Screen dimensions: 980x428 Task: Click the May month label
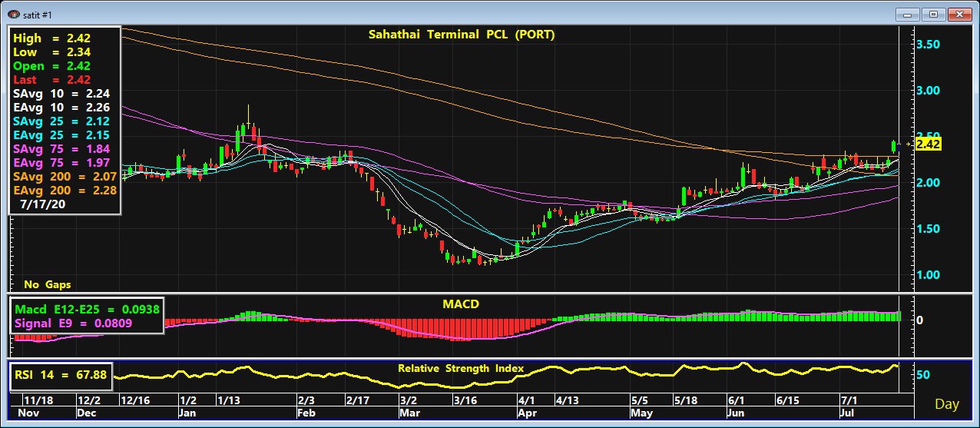(642, 413)
